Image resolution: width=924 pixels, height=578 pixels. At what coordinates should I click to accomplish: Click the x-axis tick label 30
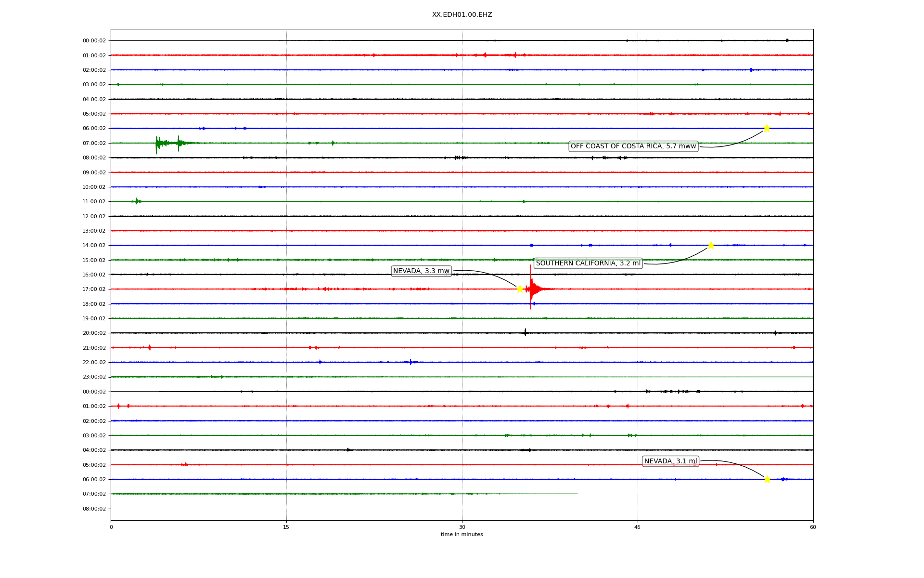click(x=462, y=527)
